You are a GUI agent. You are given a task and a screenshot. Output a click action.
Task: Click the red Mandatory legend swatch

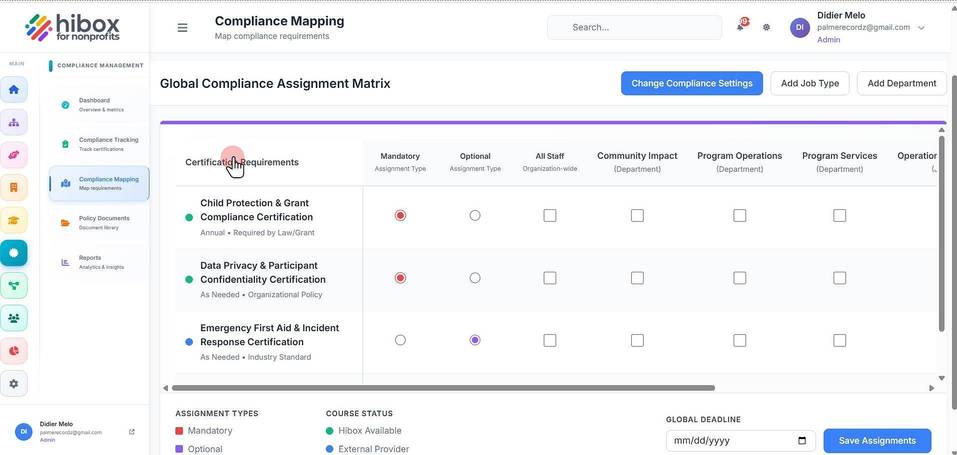point(179,431)
